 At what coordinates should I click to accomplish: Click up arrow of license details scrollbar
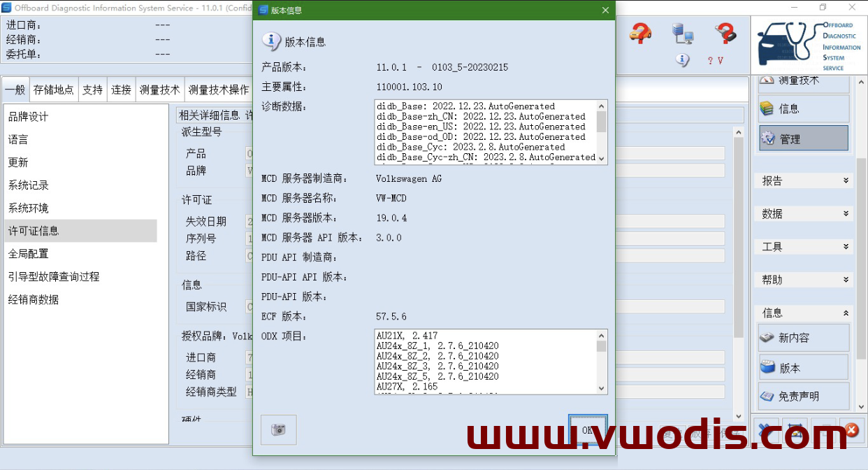tap(737, 132)
